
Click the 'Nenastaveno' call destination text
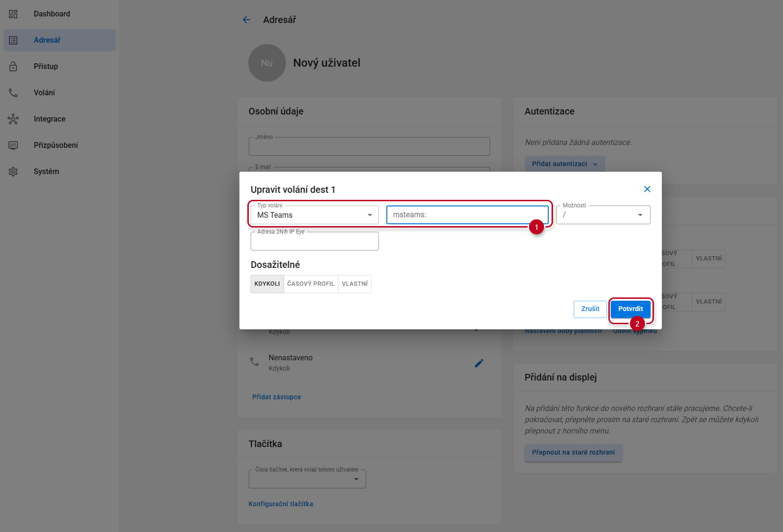(x=291, y=357)
